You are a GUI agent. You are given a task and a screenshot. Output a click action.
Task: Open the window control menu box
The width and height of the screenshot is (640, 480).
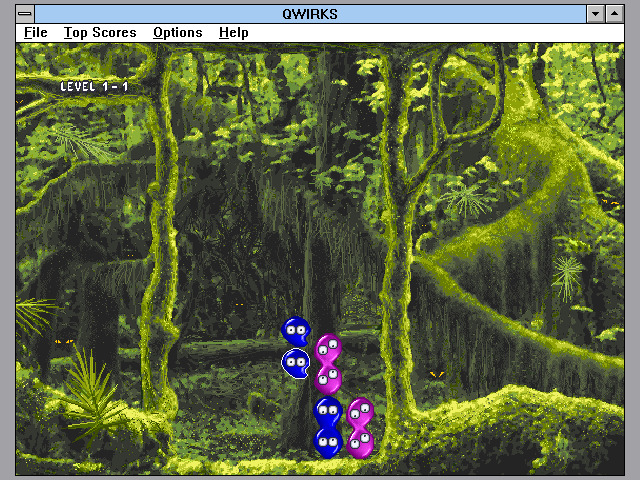click(x=25, y=14)
